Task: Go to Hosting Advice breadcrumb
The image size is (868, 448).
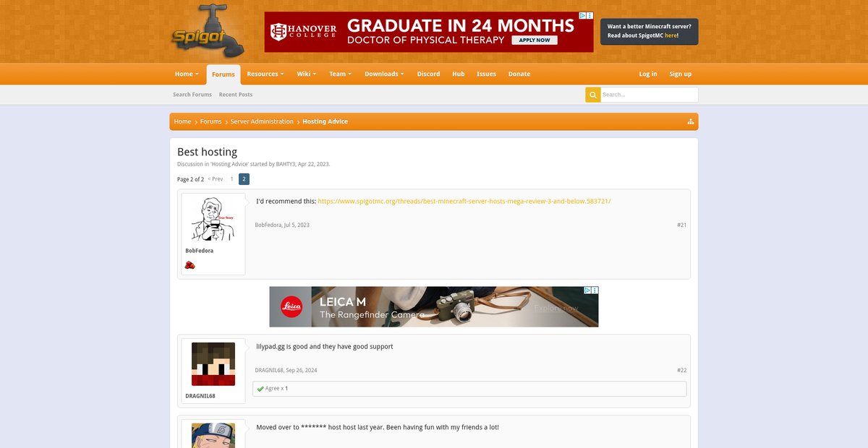Action: 325,121
